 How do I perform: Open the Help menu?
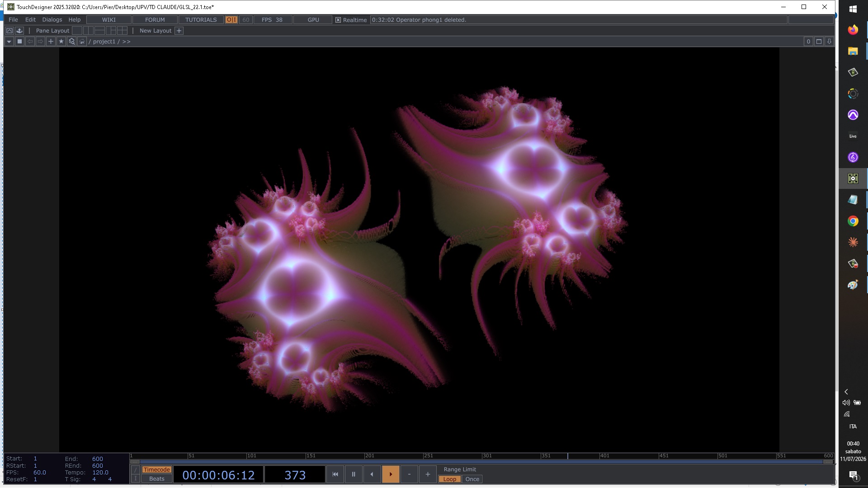point(75,20)
